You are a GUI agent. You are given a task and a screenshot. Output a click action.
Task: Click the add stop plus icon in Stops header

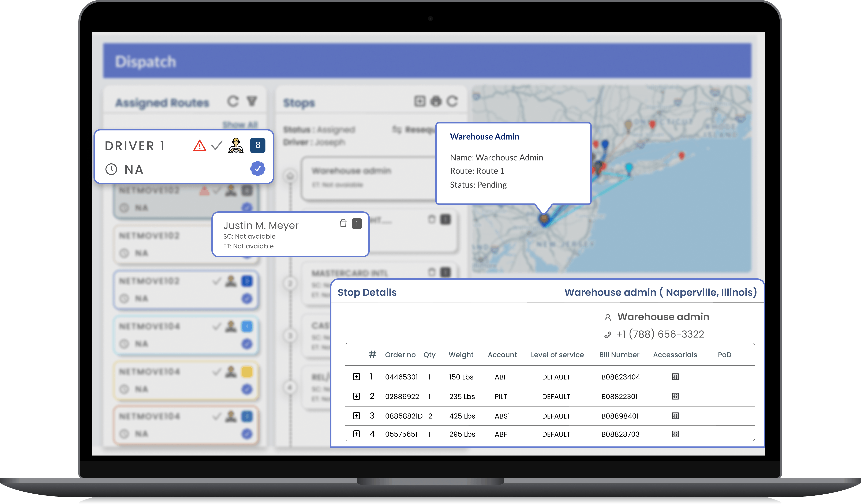420,101
